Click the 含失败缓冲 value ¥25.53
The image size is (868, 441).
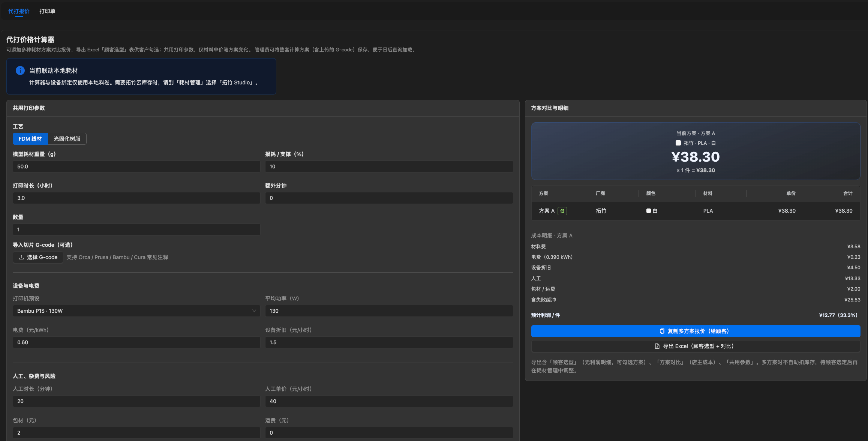[852, 300]
